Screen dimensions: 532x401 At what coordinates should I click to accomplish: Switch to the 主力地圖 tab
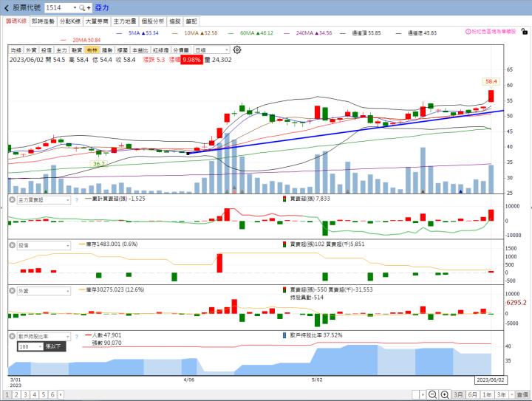click(x=126, y=22)
